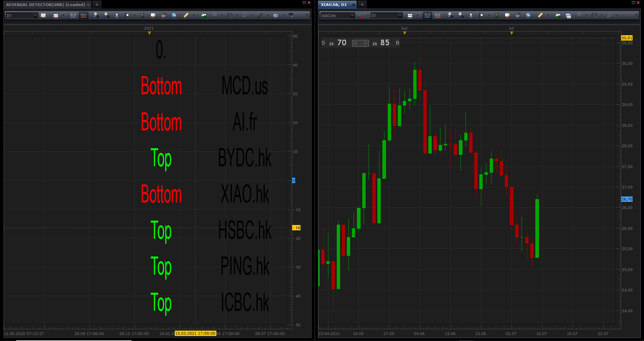Select ruler measure tool in left toolbar

click(x=186, y=15)
